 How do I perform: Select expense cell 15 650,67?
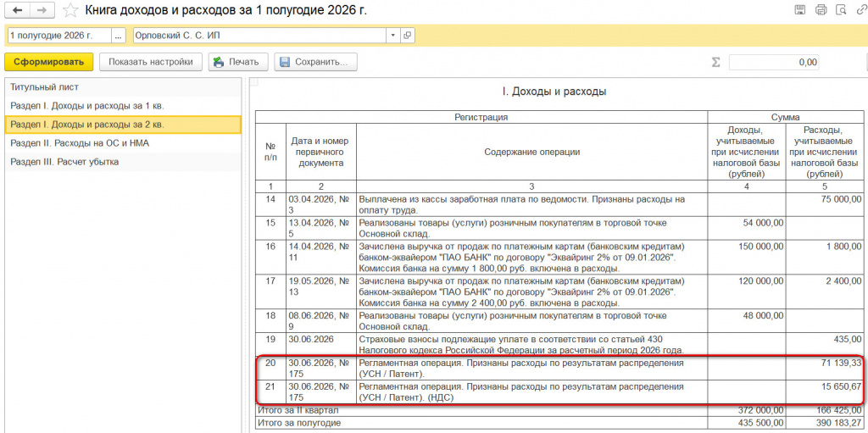pyautogui.click(x=824, y=391)
